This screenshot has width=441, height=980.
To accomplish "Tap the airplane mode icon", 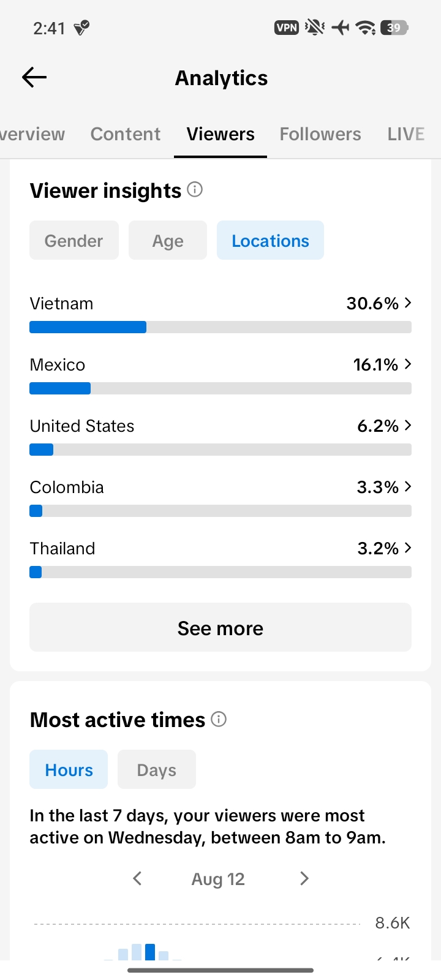I will coord(341,28).
